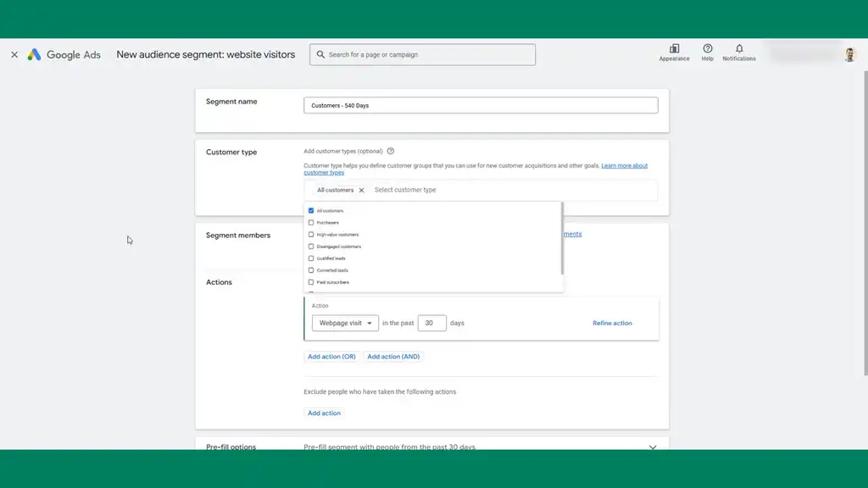Open the Webpage visit action dropdown
This screenshot has height=488, width=868.
click(x=344, y=323)
